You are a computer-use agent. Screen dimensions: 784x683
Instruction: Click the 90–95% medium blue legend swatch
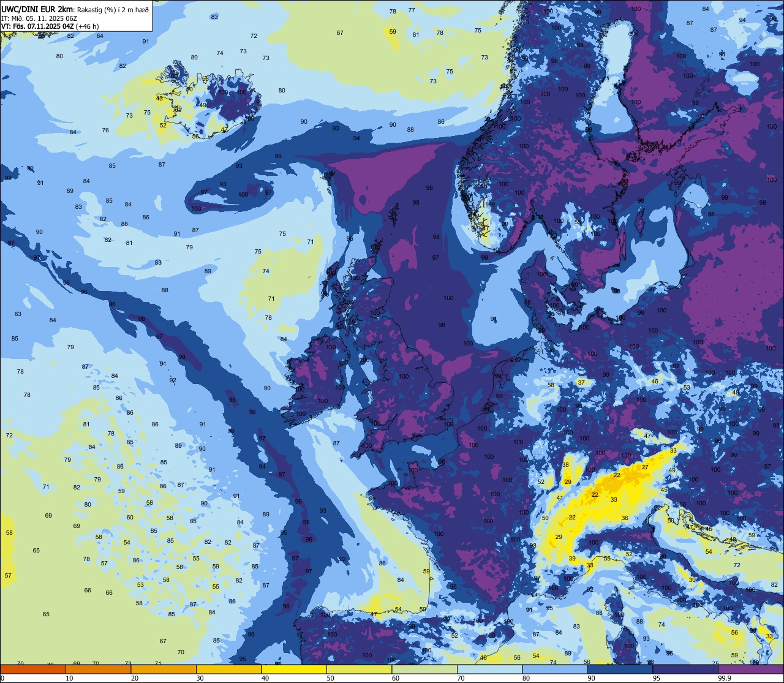coord(620,669)
